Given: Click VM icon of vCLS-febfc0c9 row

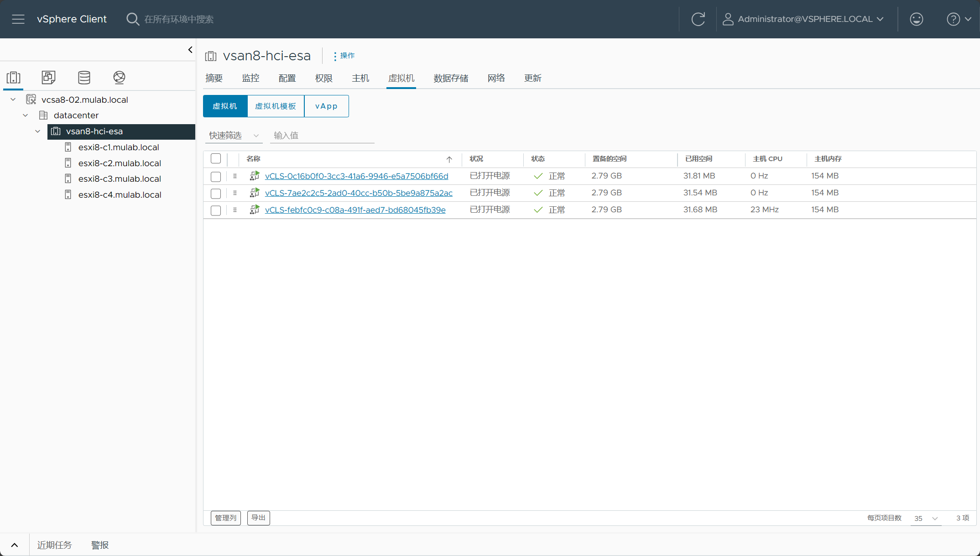Looking at the screenshot, I should click(255, 210).
